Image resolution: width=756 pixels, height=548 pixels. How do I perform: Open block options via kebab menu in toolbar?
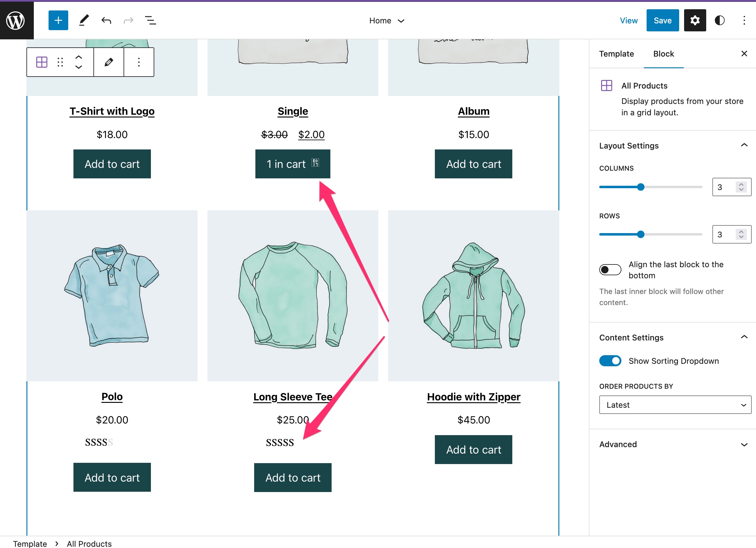(x=139, y=62)
